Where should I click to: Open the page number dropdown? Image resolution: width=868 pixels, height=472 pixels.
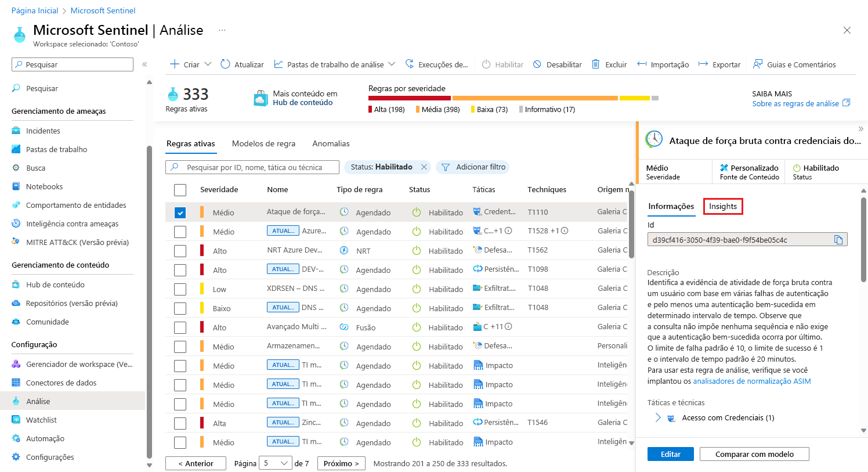tap(275, 463)
